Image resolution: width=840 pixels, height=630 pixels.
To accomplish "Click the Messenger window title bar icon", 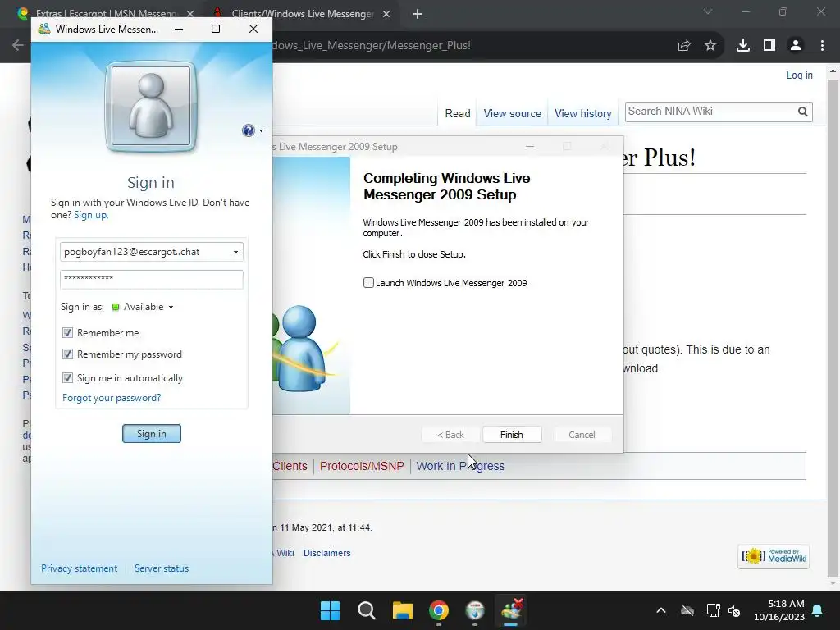I will click(x=44, y=29).
